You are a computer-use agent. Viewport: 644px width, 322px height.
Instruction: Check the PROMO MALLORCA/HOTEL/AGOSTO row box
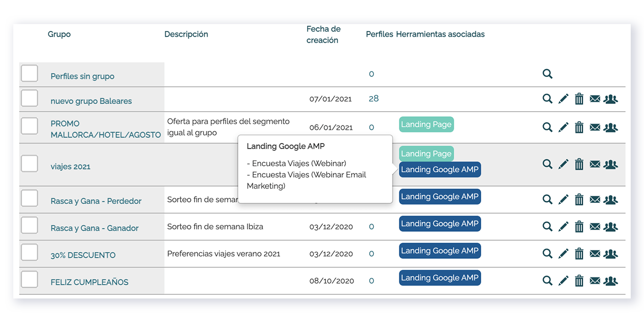point(29,125)
